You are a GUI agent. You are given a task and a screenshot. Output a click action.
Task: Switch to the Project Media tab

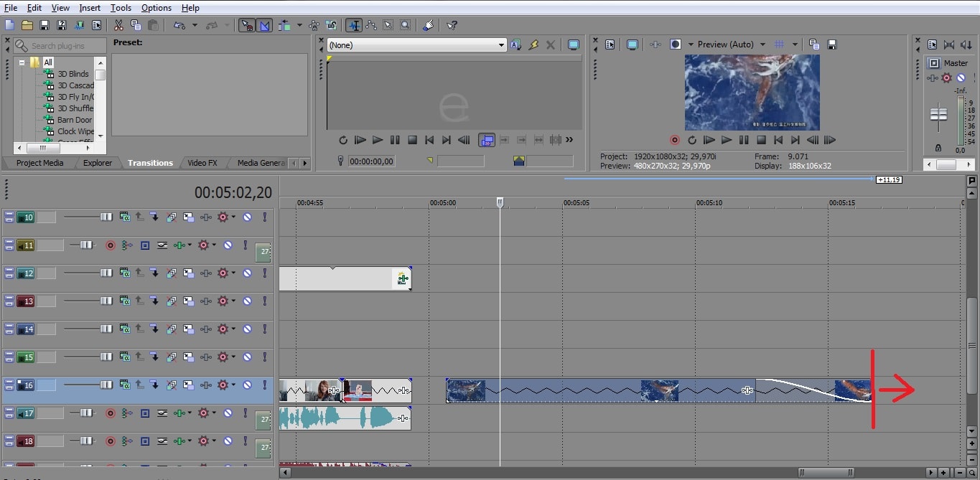(x=39, y=163)
